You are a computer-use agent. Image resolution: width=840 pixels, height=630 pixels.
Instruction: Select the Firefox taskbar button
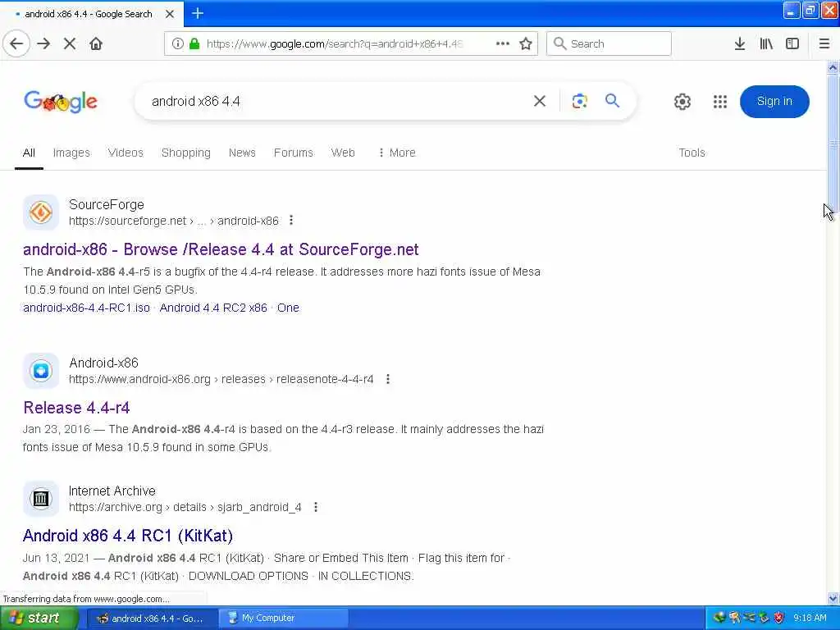pyautogui.click(x=153, y=619)
